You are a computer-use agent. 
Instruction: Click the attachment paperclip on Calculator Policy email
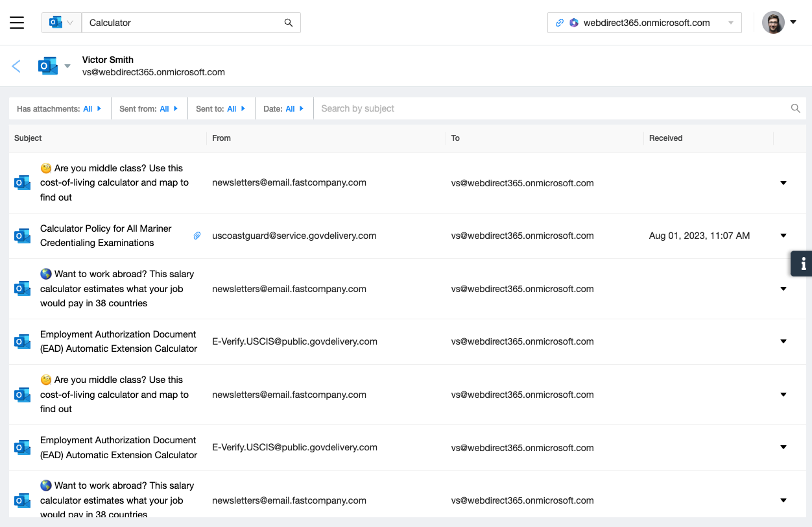pyautogui.click(x=197, y=236)
